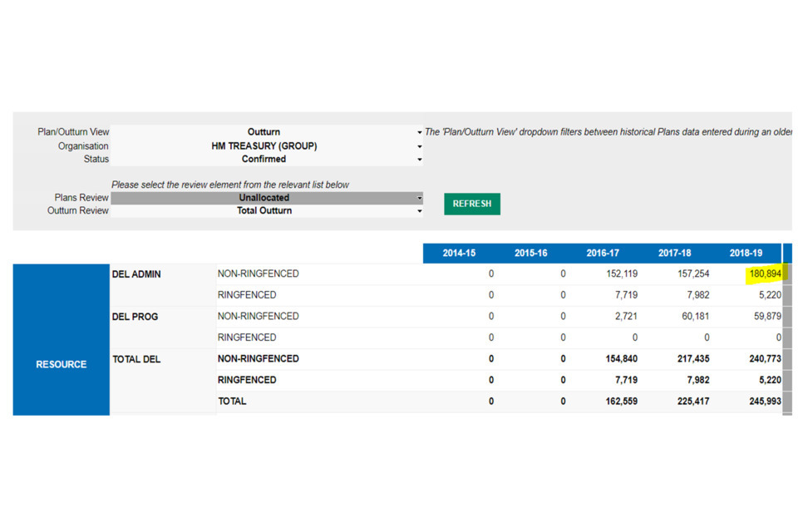Click the green REFRESH button
Image resolution: width=798 pixels, height=532 pixels.
[x=471, y=204]
